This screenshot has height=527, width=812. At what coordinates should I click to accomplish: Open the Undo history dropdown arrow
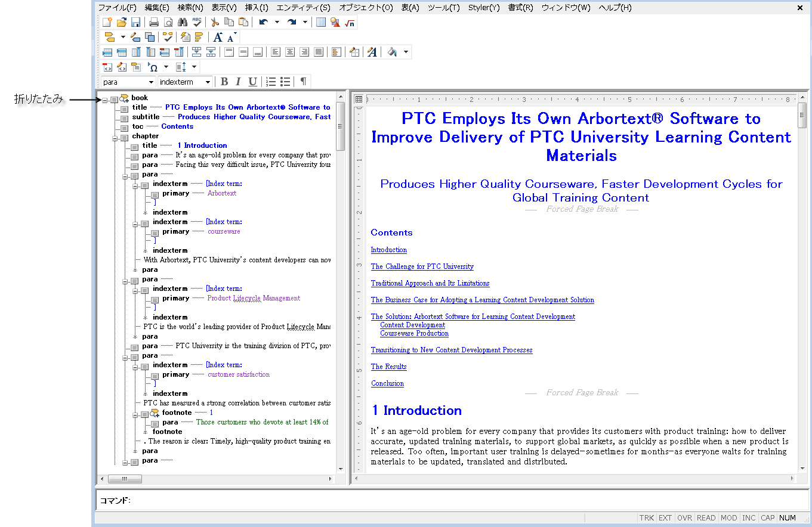(x=277, y=22)
